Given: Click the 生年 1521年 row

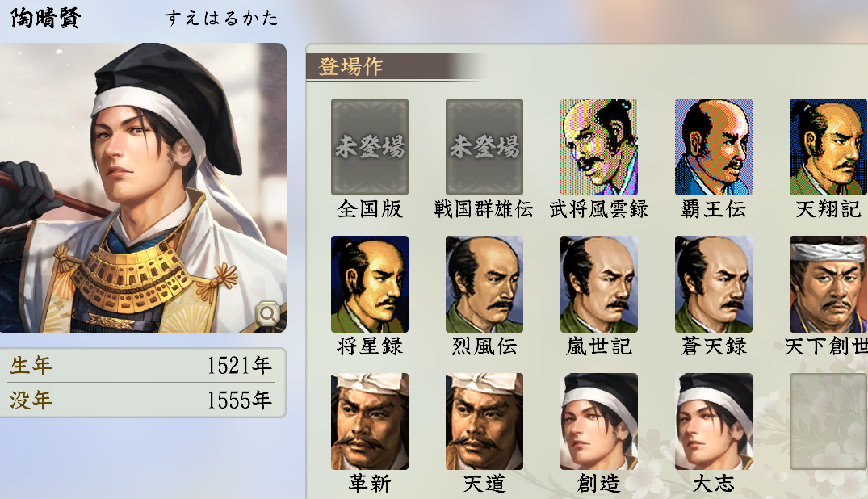Looking at the screenshot, I should click(142, 365).
